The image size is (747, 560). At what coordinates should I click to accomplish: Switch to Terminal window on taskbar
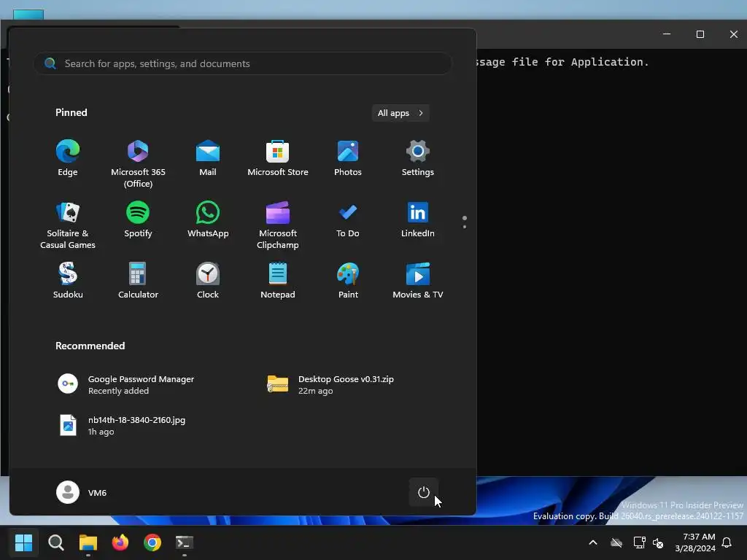[x=185, y=542]
